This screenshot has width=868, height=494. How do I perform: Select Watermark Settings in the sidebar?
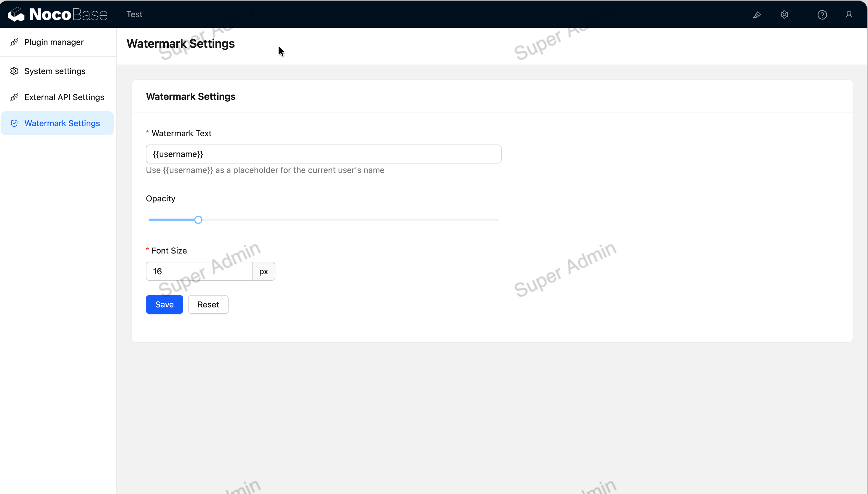coord(62,123)
